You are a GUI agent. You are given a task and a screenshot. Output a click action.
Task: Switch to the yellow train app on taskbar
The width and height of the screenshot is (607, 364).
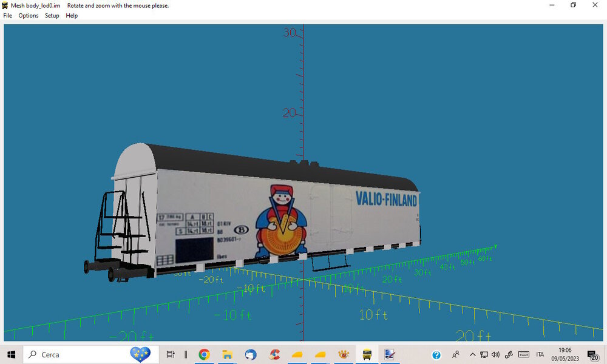point(367,354)
